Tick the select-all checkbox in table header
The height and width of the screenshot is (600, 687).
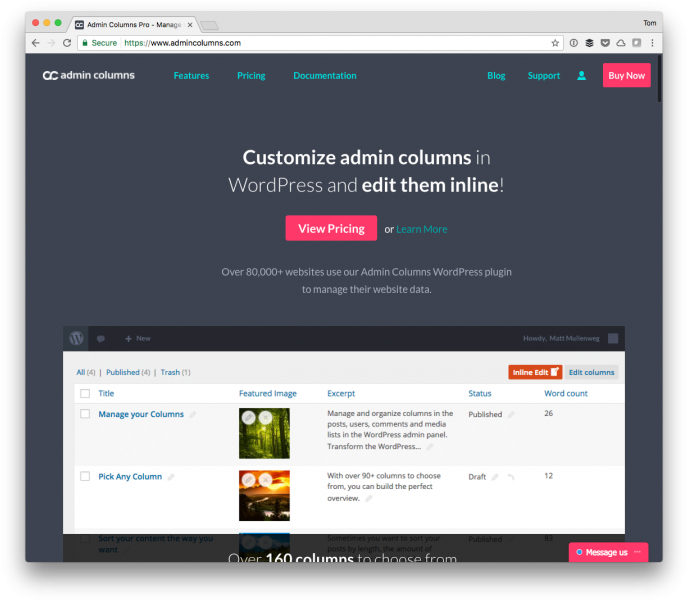(85, 394)
